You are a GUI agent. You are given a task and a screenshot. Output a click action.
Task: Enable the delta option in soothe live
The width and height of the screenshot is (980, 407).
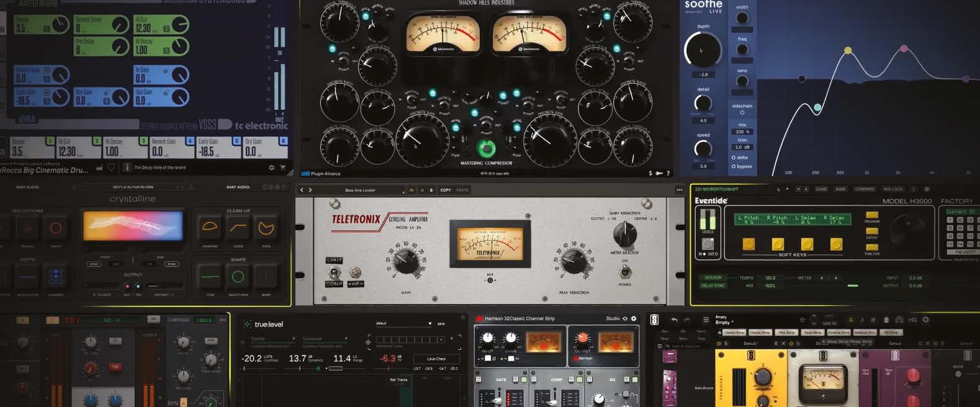tap(740, 158)
